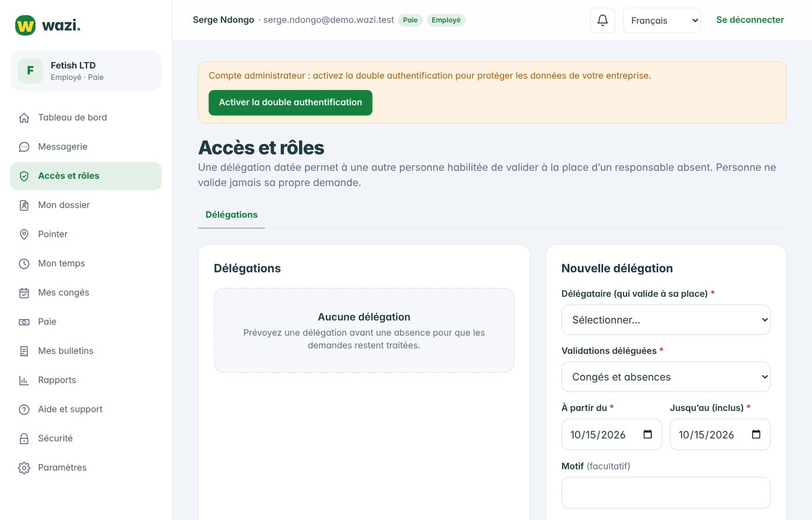The height and width of the screenshot is (520, 812).
Task: Click the Mes congés calendar icon
Action: (24, 293)
